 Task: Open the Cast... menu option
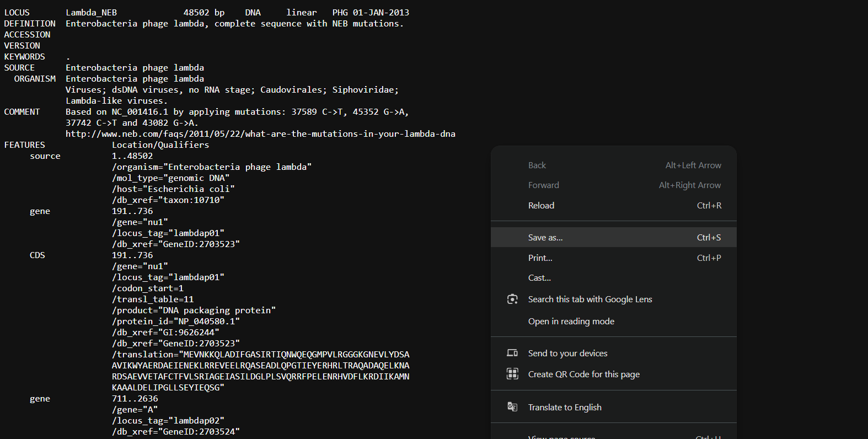539,278
